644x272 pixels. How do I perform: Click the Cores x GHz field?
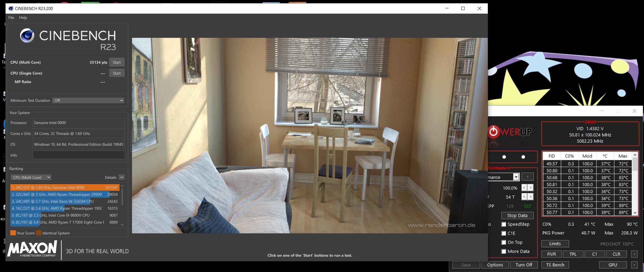click(x=79, y=133)
